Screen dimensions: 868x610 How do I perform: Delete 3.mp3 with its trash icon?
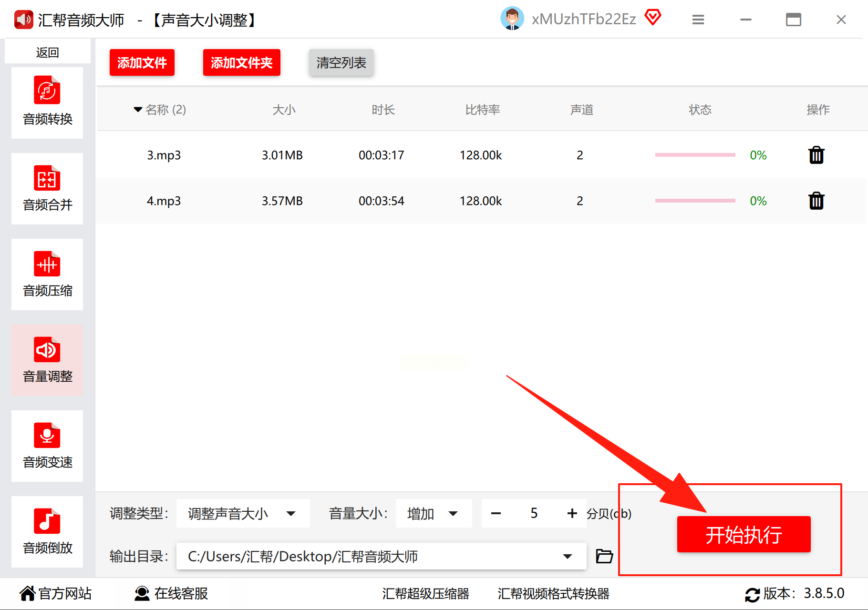coord(816,155)
